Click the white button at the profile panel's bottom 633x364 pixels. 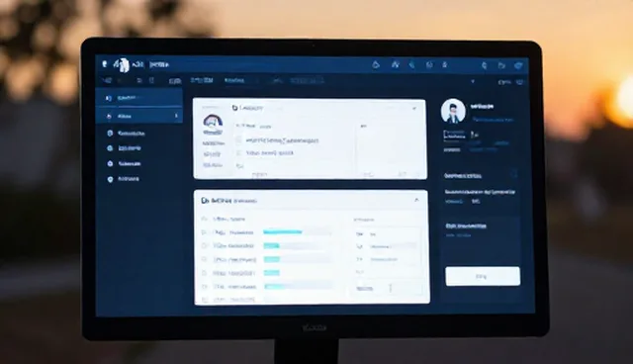coord(483,276)
